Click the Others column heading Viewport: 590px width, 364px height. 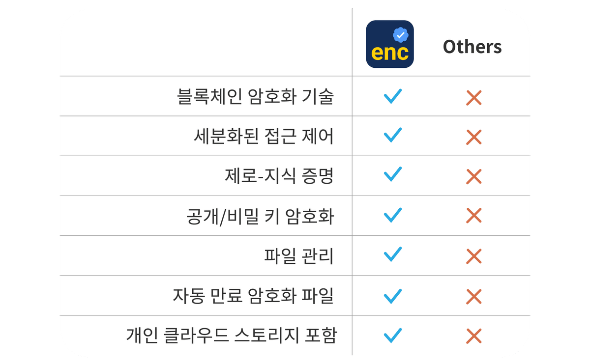click(472, 47)
